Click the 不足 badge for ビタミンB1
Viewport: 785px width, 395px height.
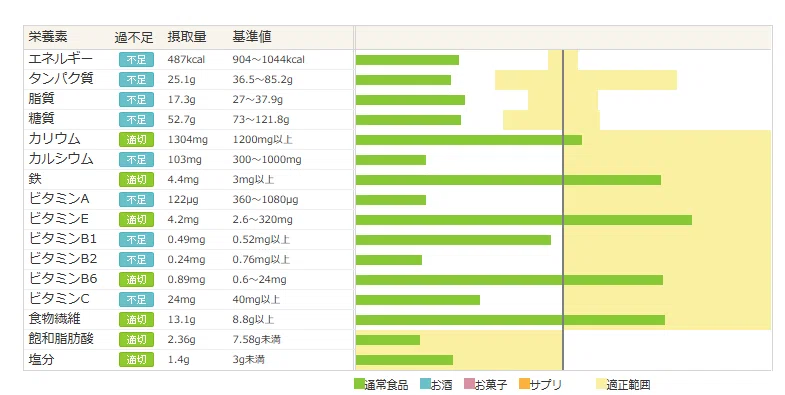point(136,239)
